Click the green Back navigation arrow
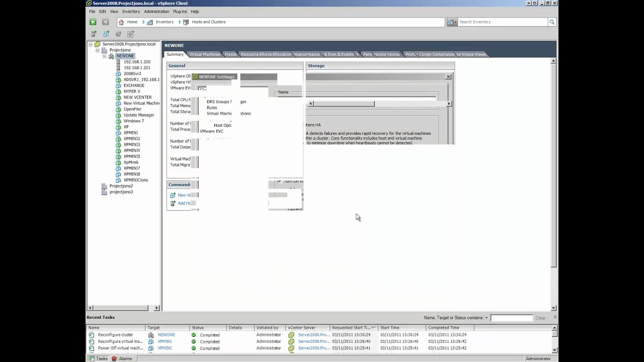 click(93, 22)
